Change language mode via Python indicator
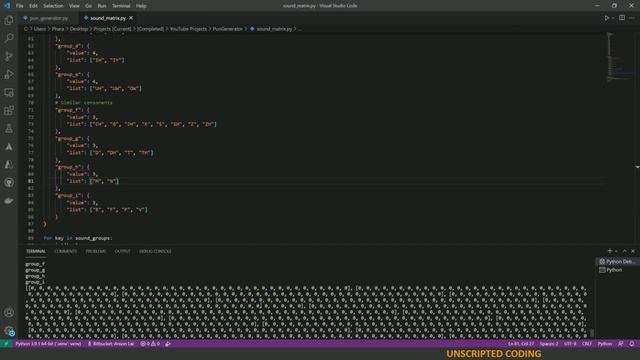The width and height of the screenshot is (640, 360). [x=604, y=344]
